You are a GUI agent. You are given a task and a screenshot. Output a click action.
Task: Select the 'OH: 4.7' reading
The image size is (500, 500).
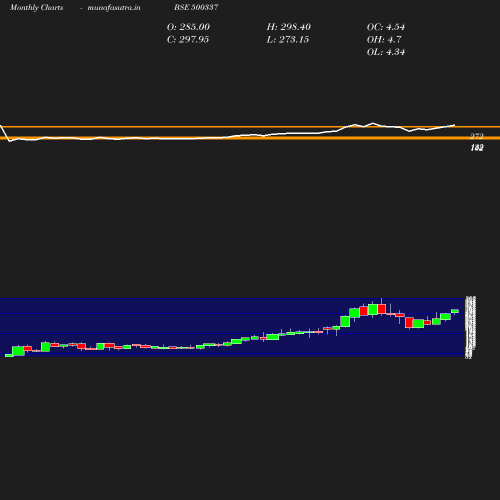tap(384, 40)
